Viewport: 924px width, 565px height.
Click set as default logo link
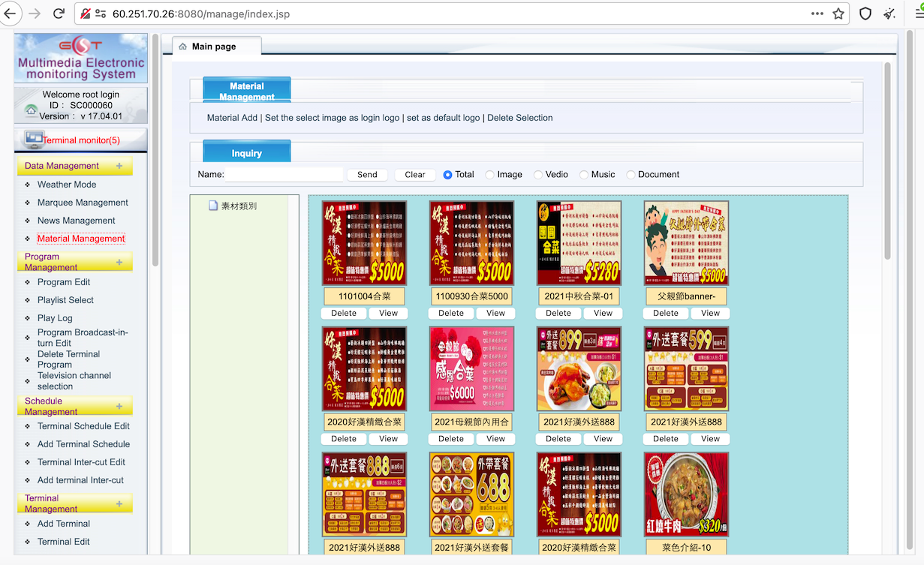click(443, 118)
